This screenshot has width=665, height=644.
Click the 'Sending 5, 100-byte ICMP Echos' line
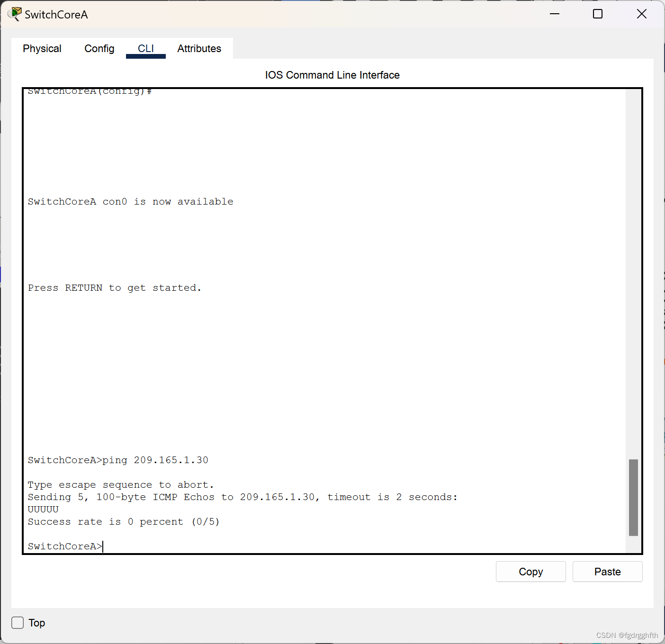tap(243, 497)
